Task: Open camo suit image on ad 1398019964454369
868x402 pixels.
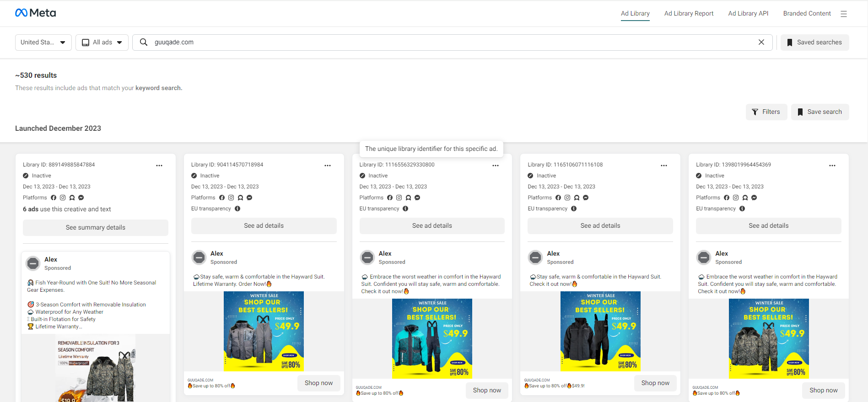Action: 769,338
